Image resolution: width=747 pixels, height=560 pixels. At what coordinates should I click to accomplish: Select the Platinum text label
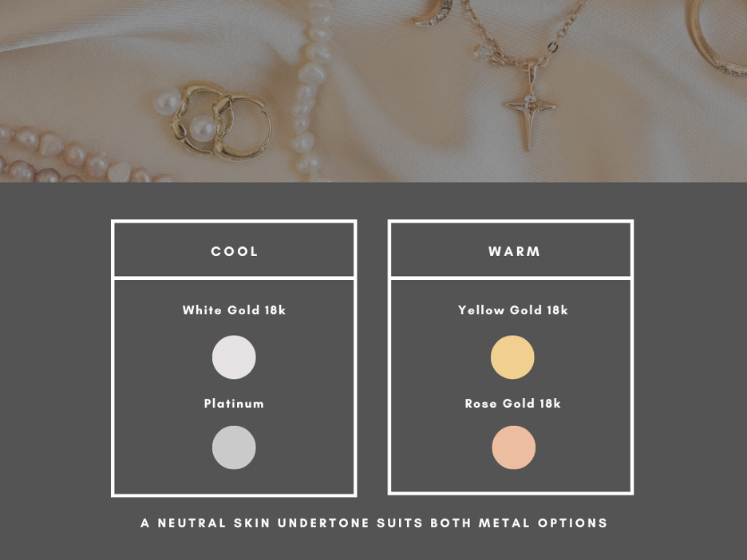point(234,404)
